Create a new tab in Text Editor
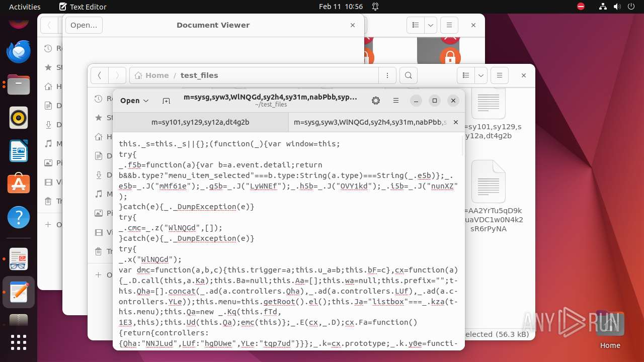Image resolution: width=644 pixels, height=362 pixels. coord(166,101)
